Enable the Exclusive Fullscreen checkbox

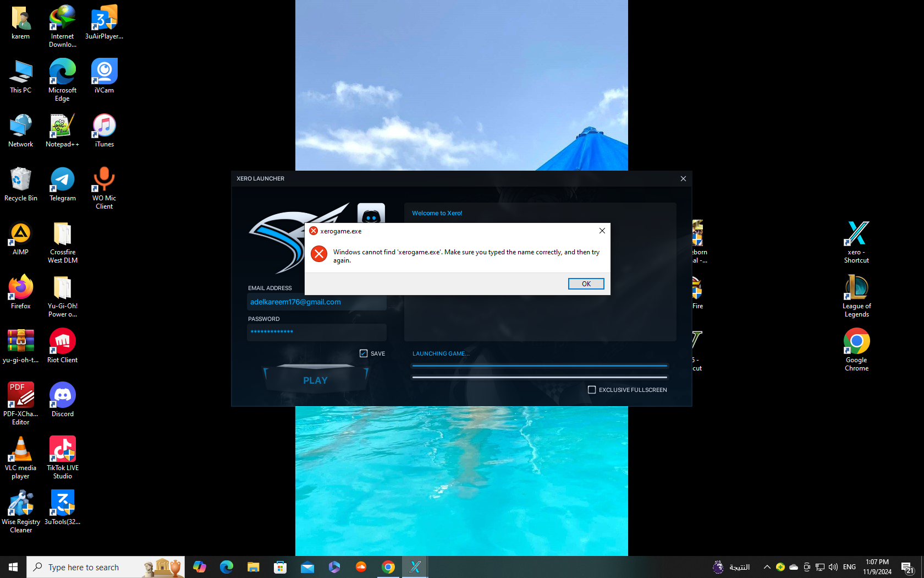click(592, 390)
